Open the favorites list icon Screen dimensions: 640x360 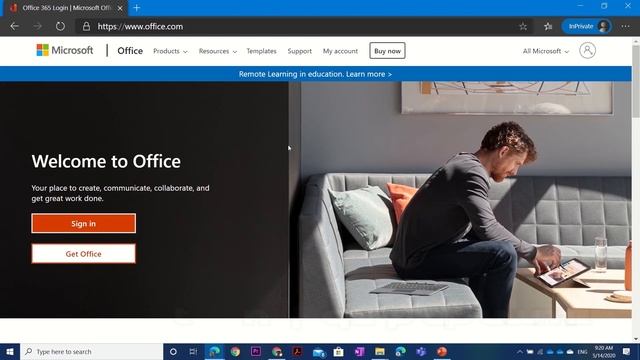(x=548, y=27)
